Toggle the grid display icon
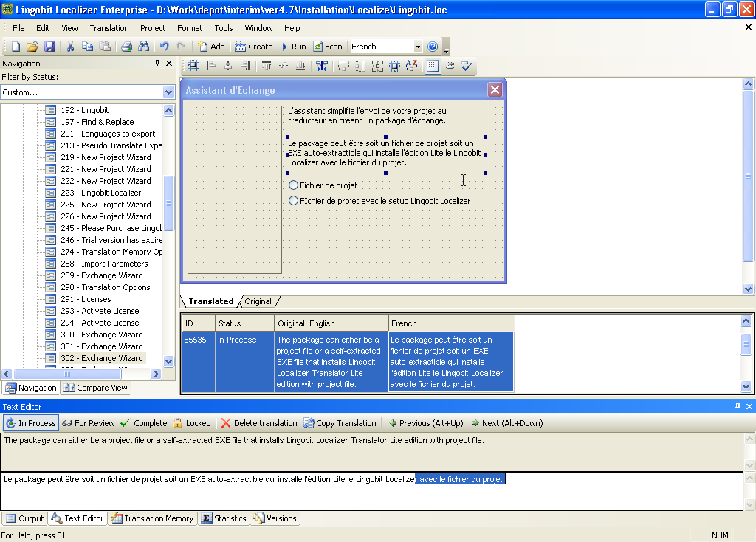The image size is (756, 542). coord(433,66)
